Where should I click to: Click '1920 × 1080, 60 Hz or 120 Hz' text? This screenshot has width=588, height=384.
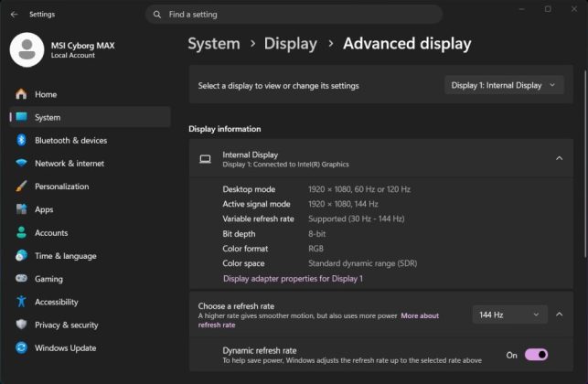click(x=359, y=189)
